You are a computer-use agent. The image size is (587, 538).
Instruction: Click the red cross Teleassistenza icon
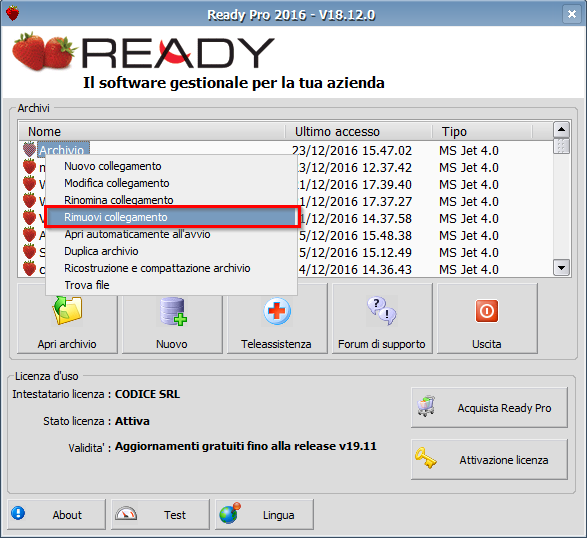[x=277, y=311]
